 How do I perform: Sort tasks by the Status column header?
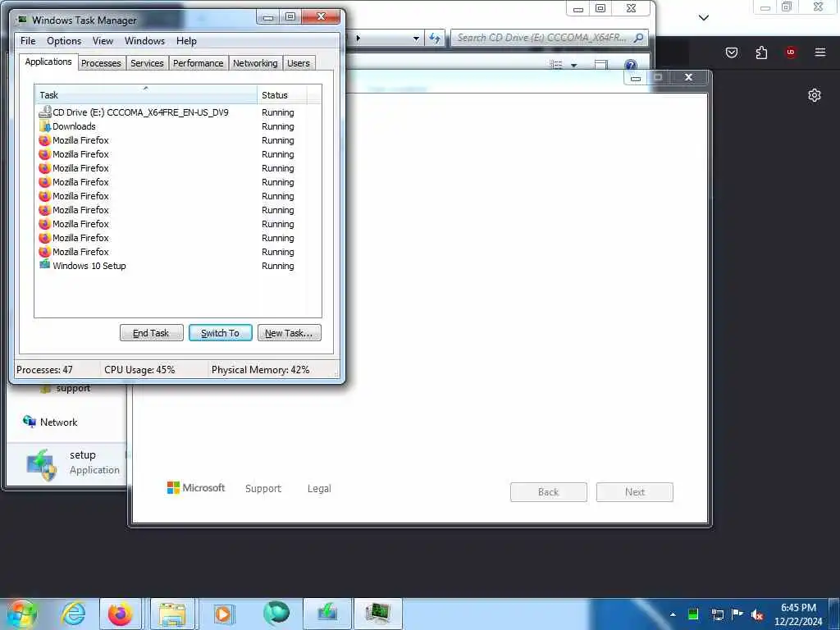tap(282, 95)
